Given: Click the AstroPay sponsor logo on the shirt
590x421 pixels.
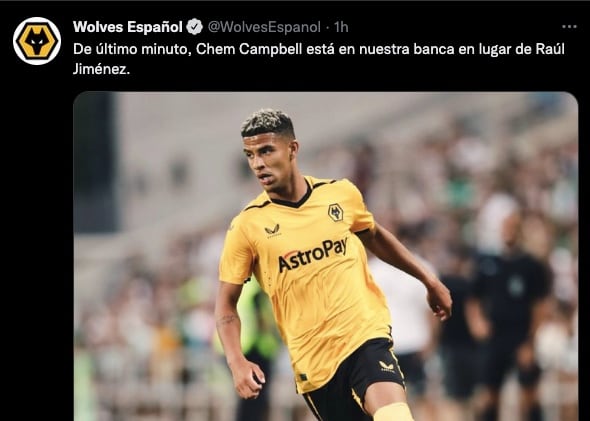Looking at the screenshot, I should point(313,254).
